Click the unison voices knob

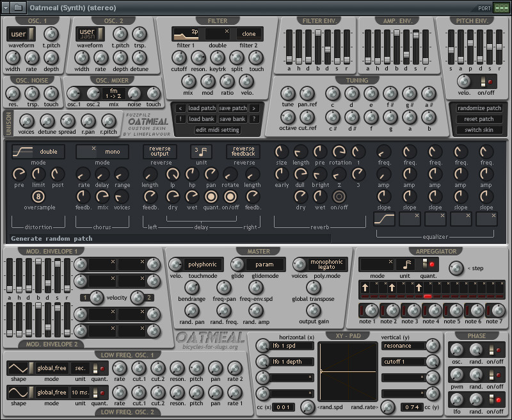coord(26,121)
